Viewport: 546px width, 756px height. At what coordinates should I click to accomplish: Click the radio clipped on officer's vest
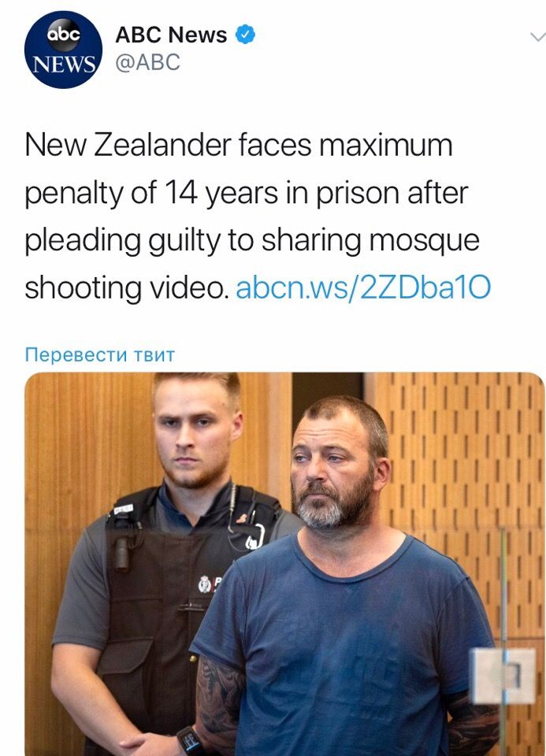(x=121, y=554)
